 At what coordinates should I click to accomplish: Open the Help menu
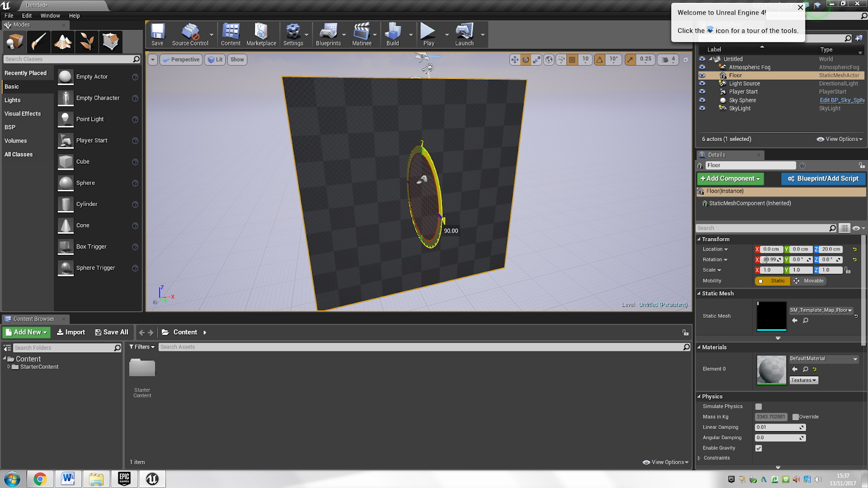point(74,16)
